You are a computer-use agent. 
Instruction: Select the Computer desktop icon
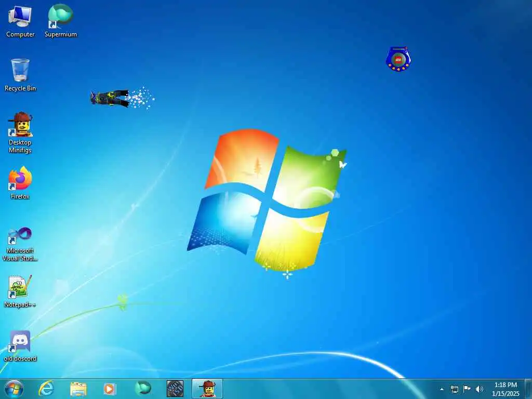click(x=20, y=21)
